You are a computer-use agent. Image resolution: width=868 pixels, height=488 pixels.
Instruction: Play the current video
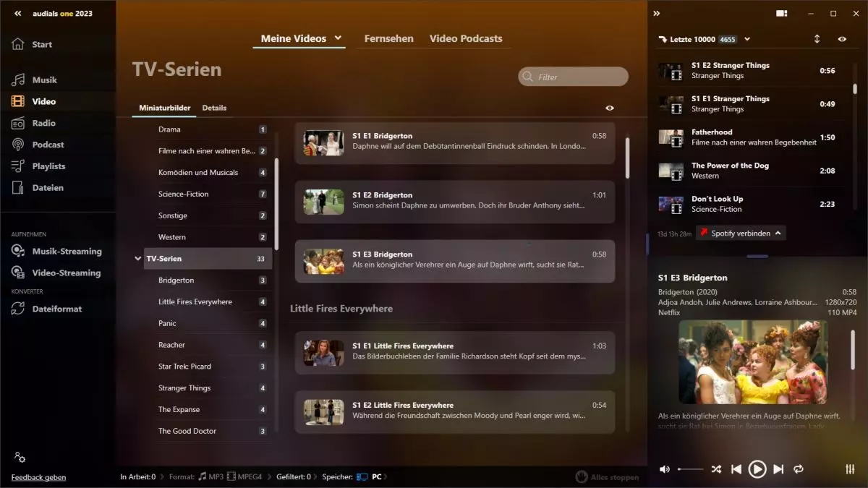point(757,469)
